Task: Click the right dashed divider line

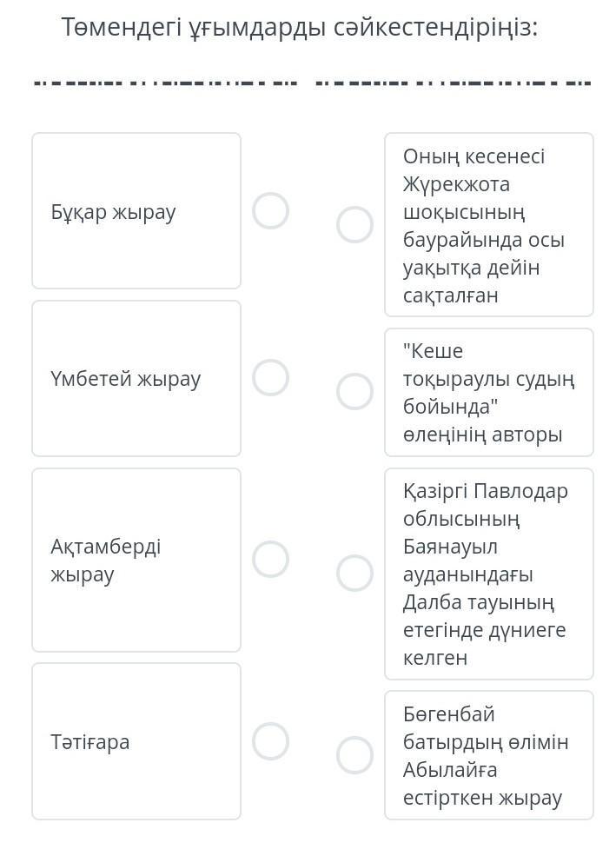Action: point(453,83)
